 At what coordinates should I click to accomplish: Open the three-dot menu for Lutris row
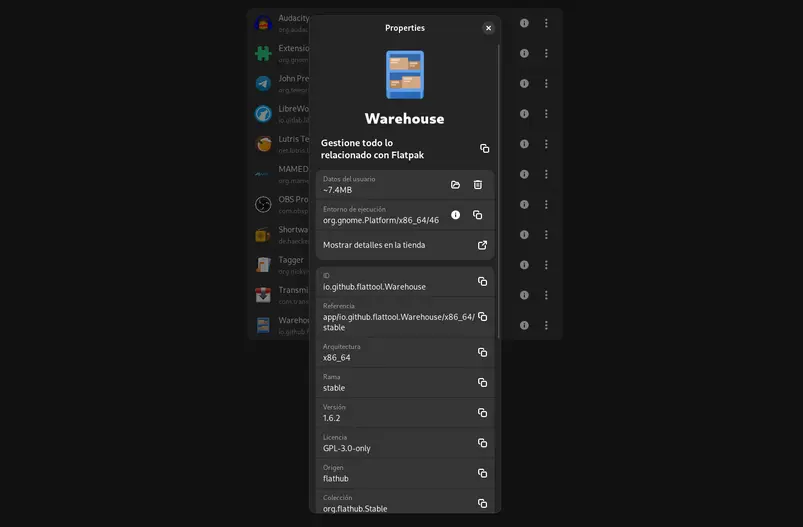click(546, 144)
